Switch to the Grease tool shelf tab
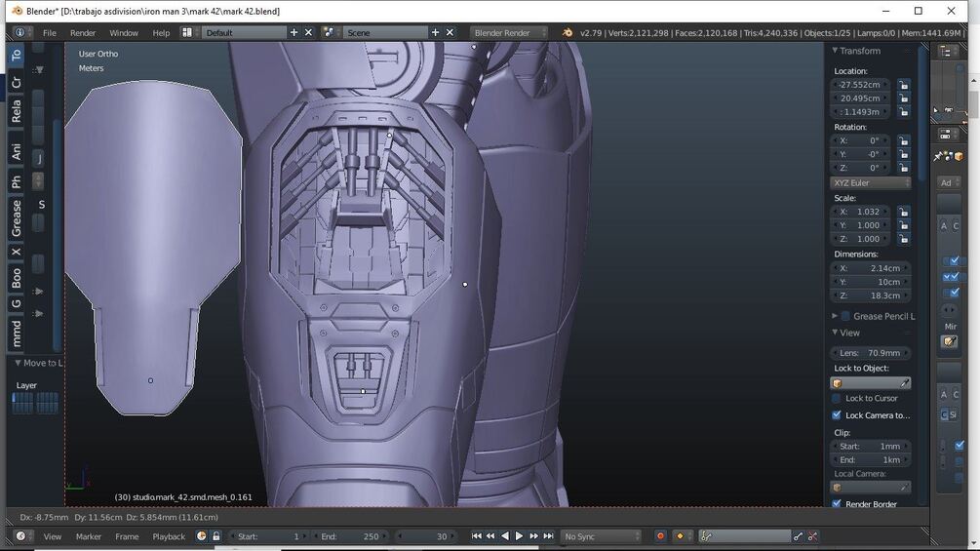980x551 pixels. (x=17, y=218)
